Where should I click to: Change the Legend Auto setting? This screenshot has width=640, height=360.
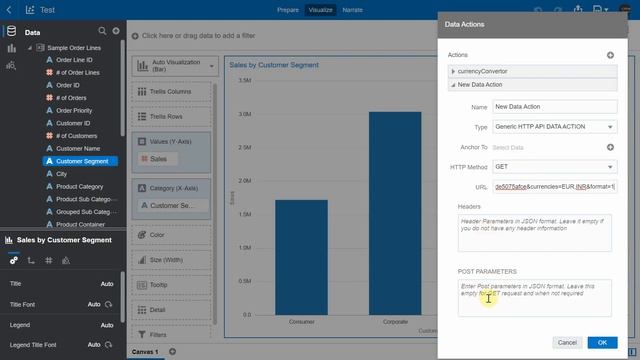click(x=107, y=325)
